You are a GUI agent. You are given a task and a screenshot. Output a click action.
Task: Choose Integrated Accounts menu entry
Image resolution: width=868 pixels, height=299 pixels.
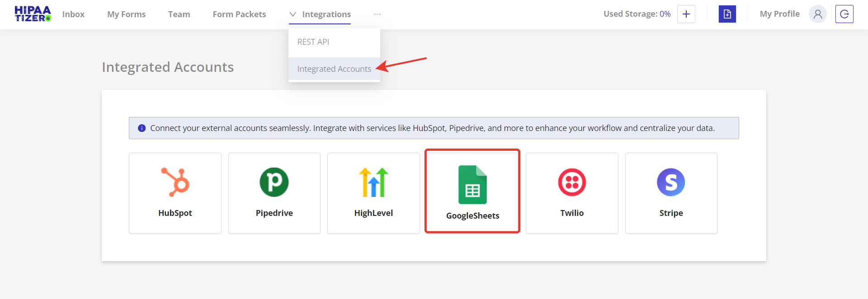coord(334,69)
